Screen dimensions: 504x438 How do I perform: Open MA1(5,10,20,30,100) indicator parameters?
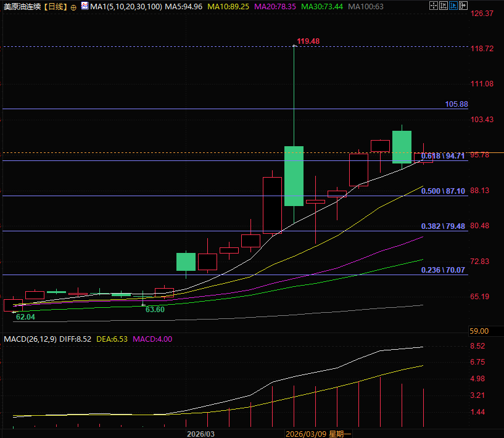point(125,7)
